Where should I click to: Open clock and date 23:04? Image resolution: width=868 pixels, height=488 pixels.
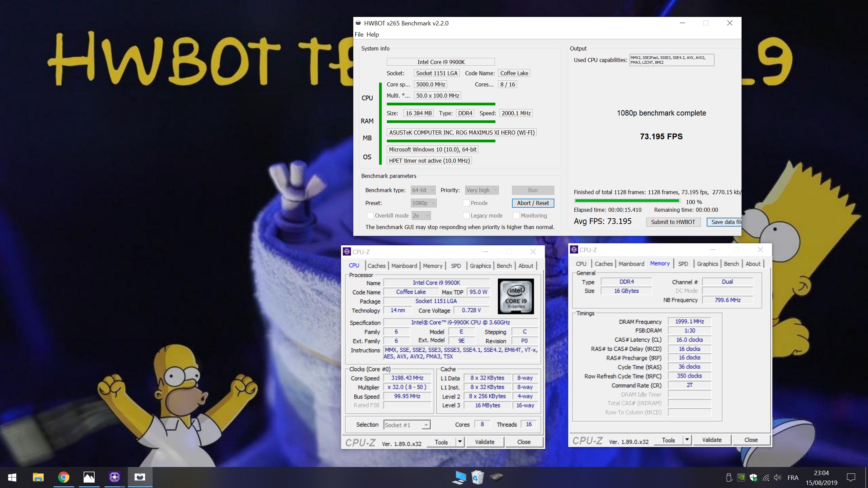821,477
